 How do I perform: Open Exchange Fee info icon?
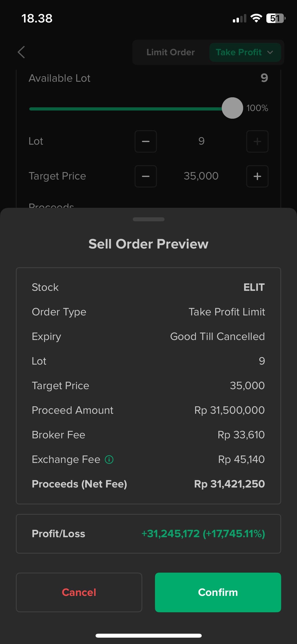coord(109,459)
